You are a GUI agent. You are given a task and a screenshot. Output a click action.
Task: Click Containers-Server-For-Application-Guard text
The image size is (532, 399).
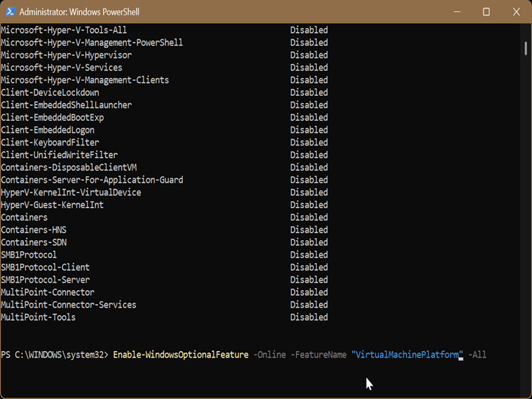click(92, 180)
